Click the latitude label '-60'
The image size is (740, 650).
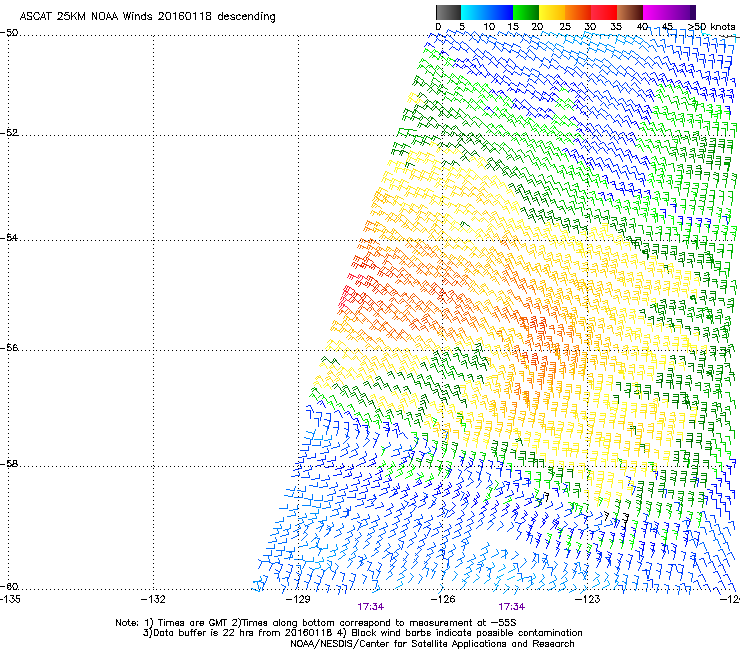pos(9,586)
